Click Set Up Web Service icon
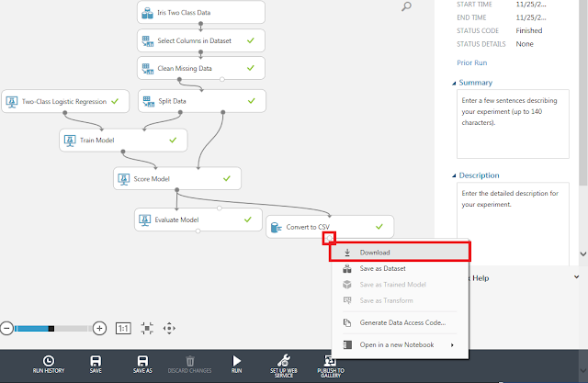The height and width of the screenshot is (383, 588). click(x=282, y=361)
